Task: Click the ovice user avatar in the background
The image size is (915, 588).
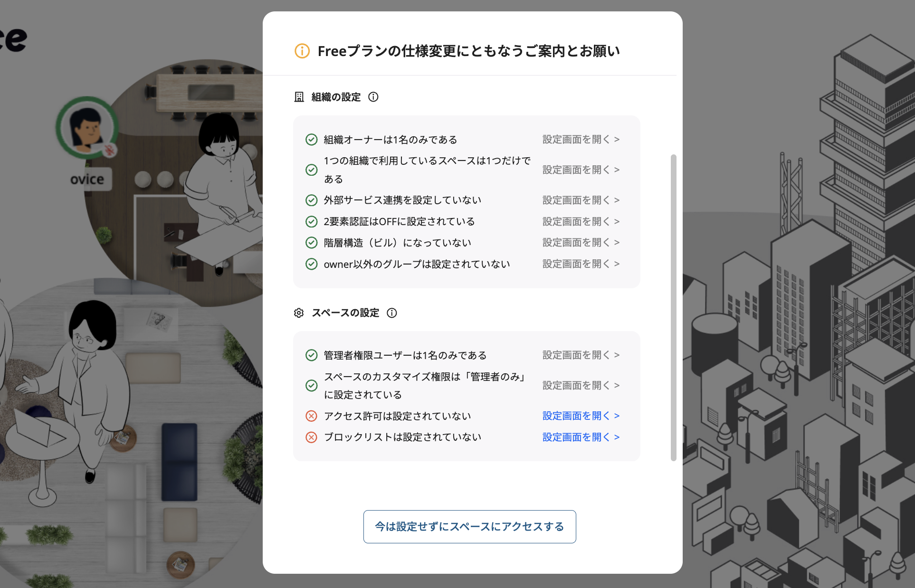Action: (x=87, y=128)
